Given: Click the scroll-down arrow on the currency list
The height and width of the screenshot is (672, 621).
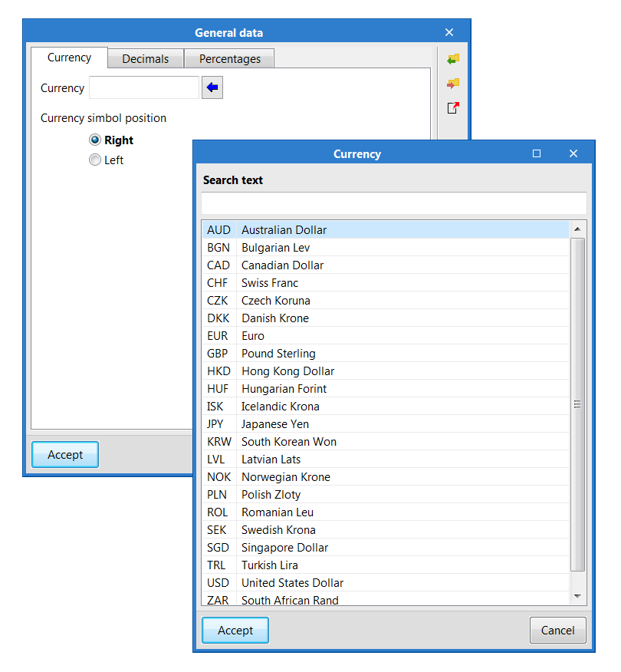Looking at the screenshot, I should (x=577, y=597).
